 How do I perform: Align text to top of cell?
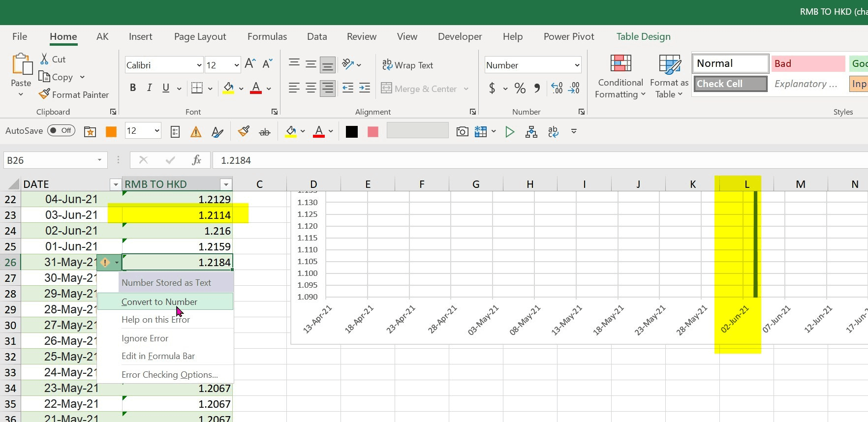pyautogui.click(x=294, y=63)
